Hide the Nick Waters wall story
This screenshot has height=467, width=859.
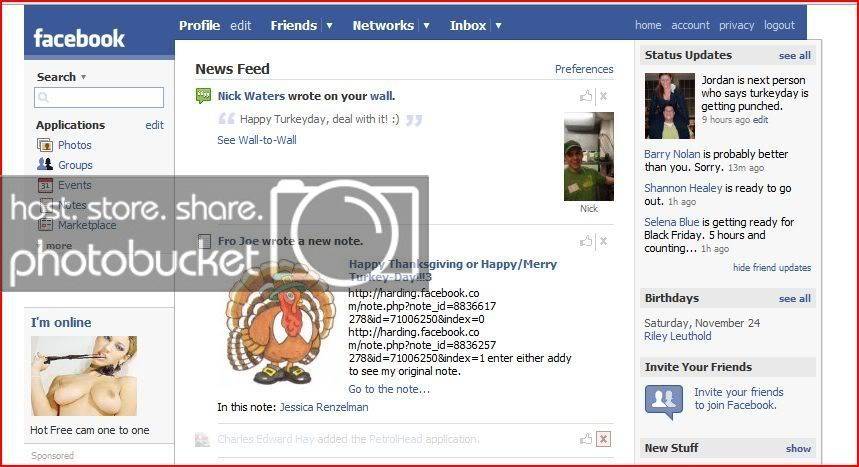click(x=603, y=96)
